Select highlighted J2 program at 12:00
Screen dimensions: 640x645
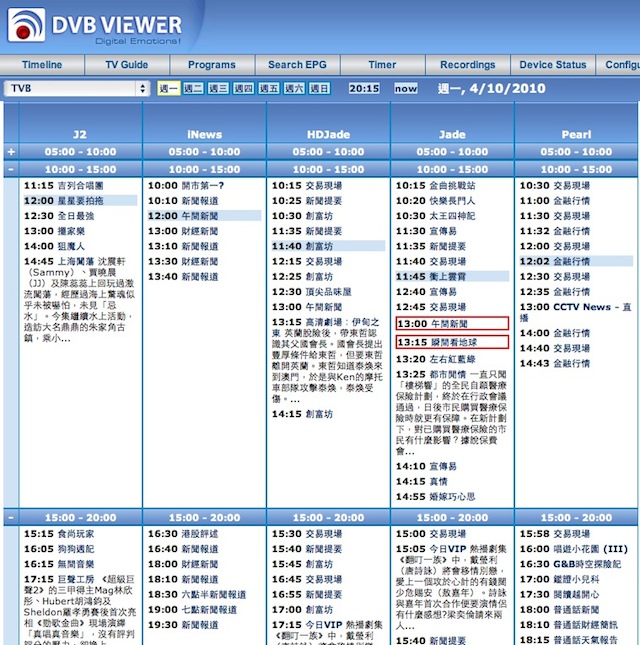point(80,201)
